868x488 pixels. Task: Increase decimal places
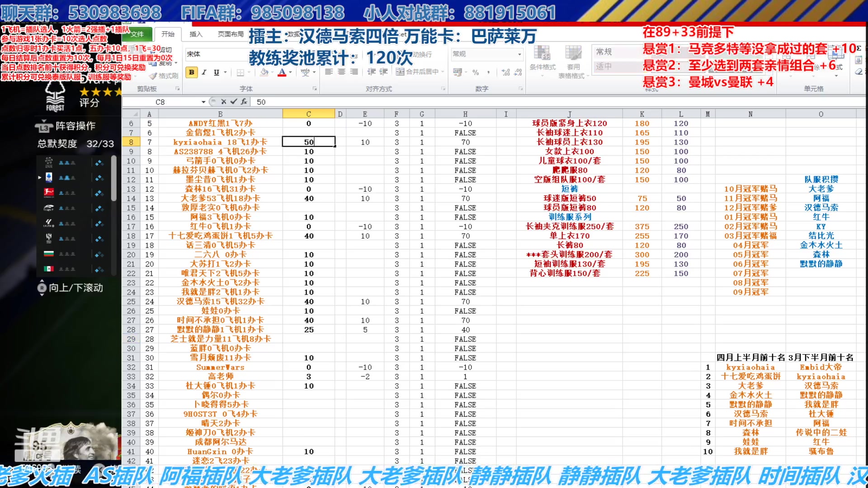tap(506, 72)
